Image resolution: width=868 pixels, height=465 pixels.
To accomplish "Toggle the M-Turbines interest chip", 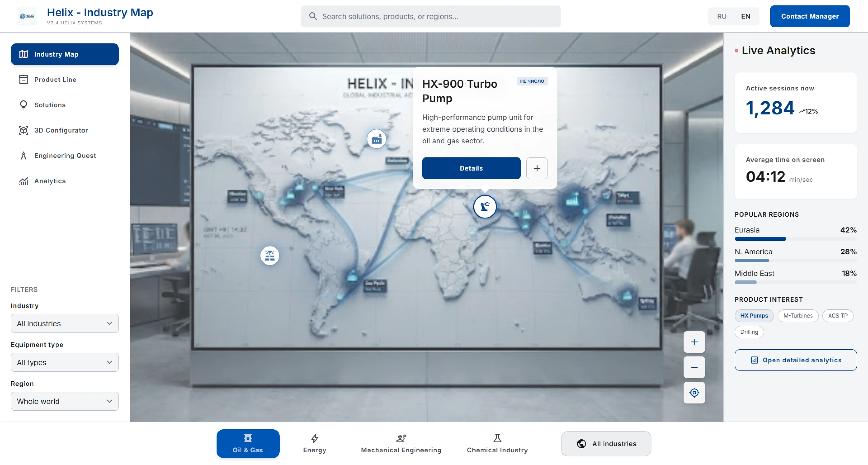I will [x=798, y=316].
